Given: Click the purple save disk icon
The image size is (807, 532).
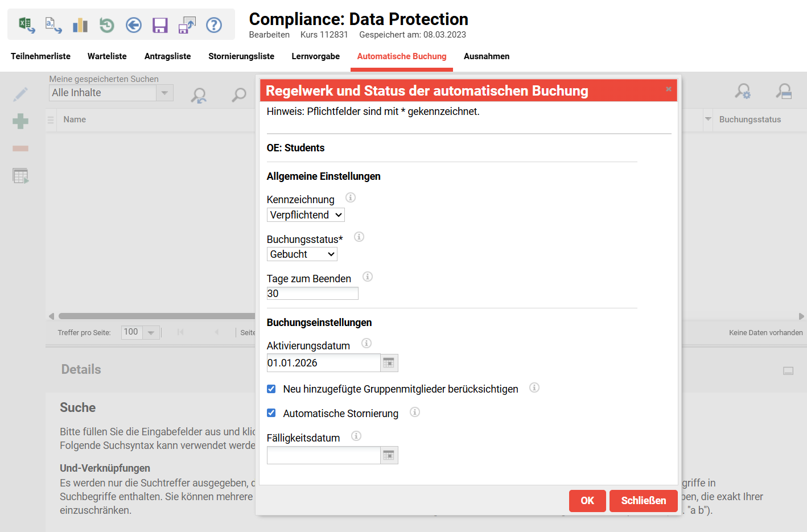Looking at the screenshot, I should 160,25.
